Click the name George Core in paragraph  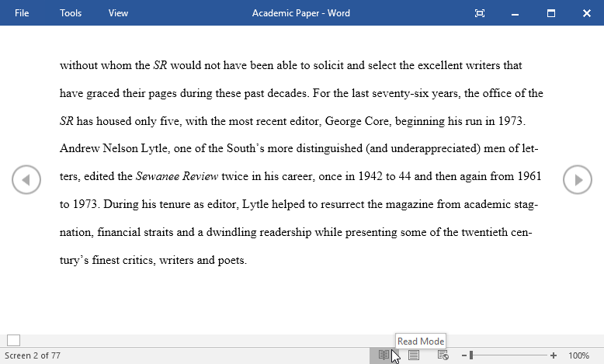coord(358,121)
